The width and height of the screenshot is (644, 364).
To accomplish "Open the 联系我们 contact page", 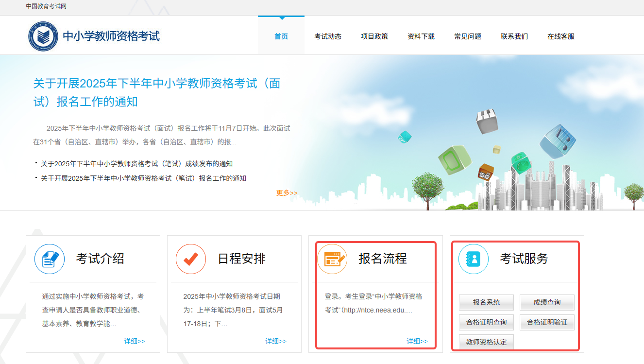I will [514, 36].
